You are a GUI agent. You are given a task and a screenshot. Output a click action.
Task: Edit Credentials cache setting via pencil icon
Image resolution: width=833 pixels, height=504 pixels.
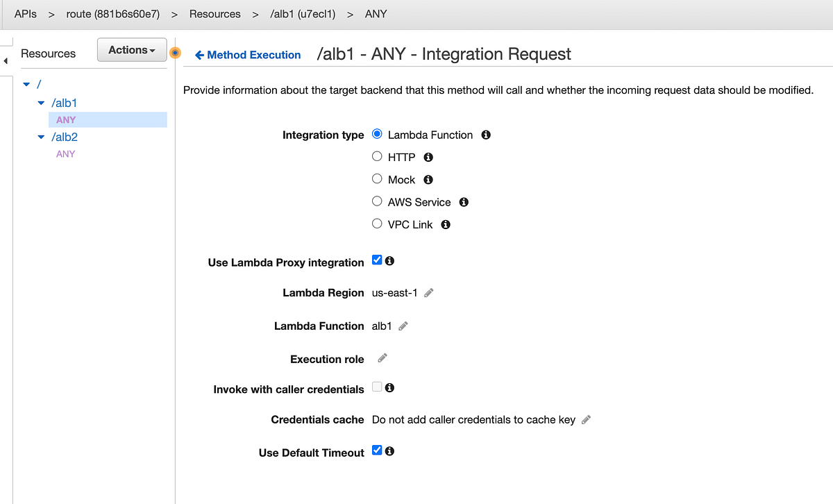586,419
